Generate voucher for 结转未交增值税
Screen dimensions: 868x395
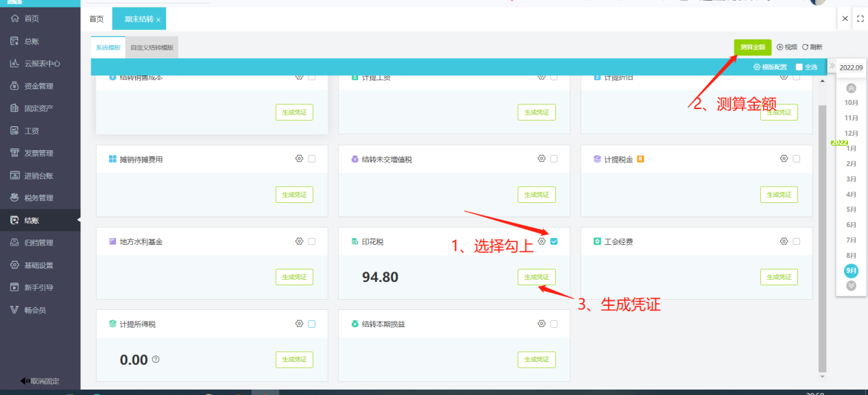(537, 195)
